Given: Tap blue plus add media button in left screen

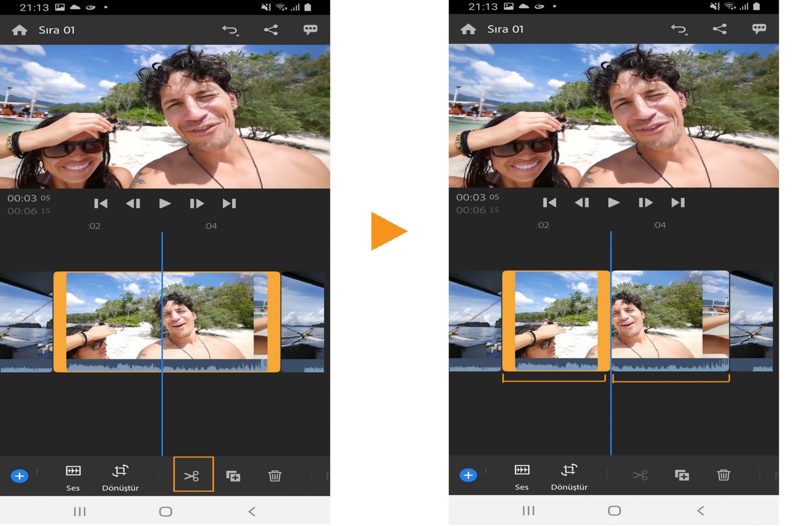Looking at the screenshot, I should [x=19, y=476].
